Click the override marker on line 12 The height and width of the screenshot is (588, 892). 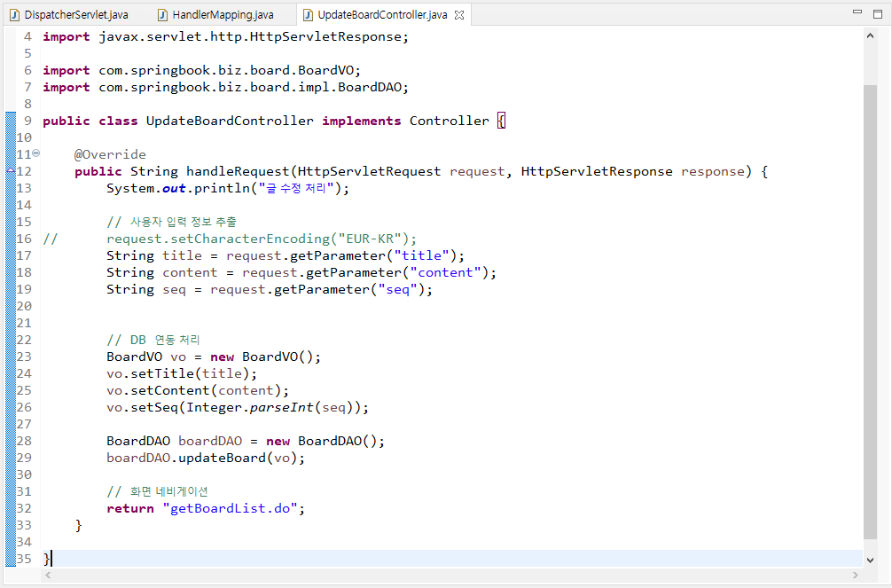point(11,170)
